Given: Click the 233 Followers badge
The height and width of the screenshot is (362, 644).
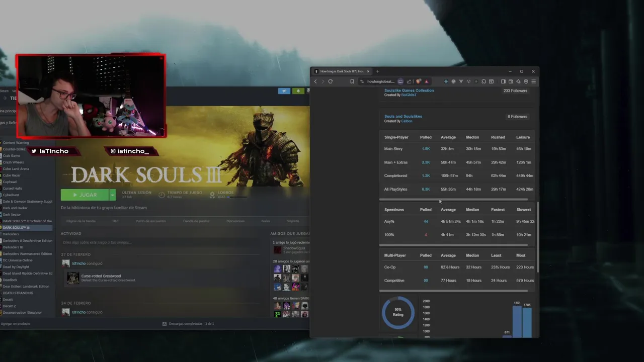Looking at the screenshot, I should pos(515,91).
